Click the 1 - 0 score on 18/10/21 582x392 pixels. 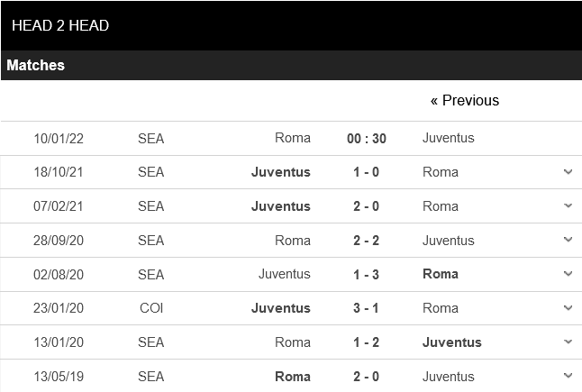366,172
